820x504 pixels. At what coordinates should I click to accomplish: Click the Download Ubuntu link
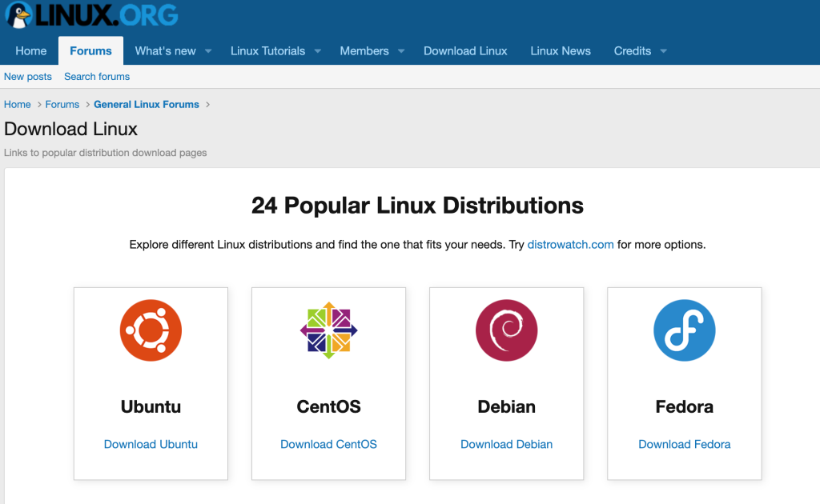coord(151,444)
